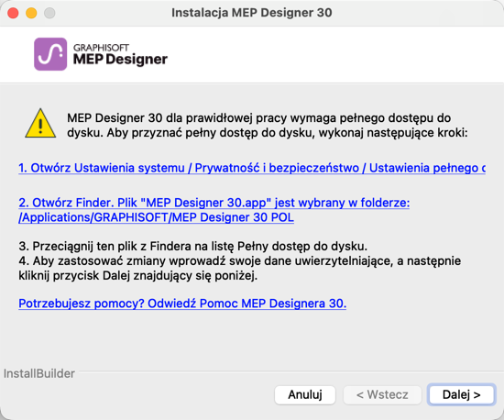The height and width of the screenshot is (420, 504).
Task: Click the disabled < Wstecz button
Action: tap(382, 394)
